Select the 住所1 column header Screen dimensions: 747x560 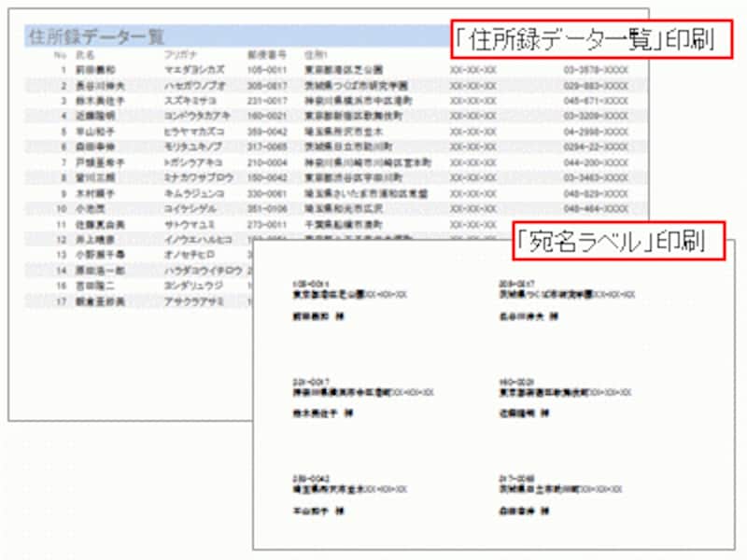click(316, 55)
